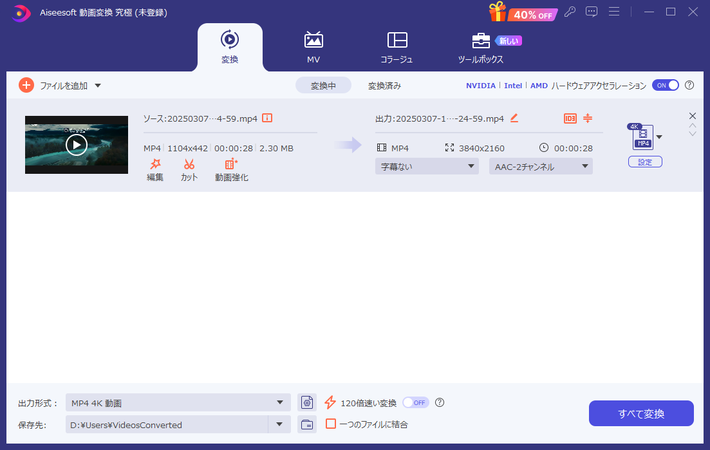Click the 編集 (edit) magic wand icon
This screenshot has width=710, height=450.
pos(155,164)
